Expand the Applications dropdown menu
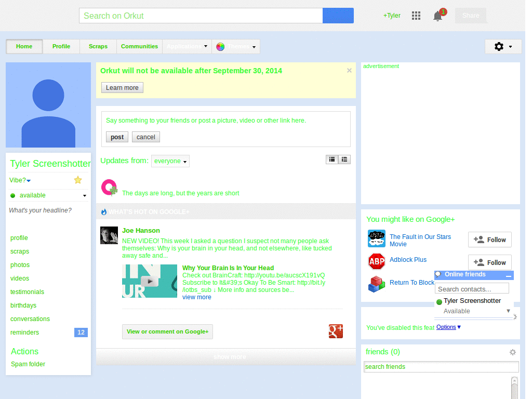This screenshot has height=399, width=532. click(x=187, y=46)
